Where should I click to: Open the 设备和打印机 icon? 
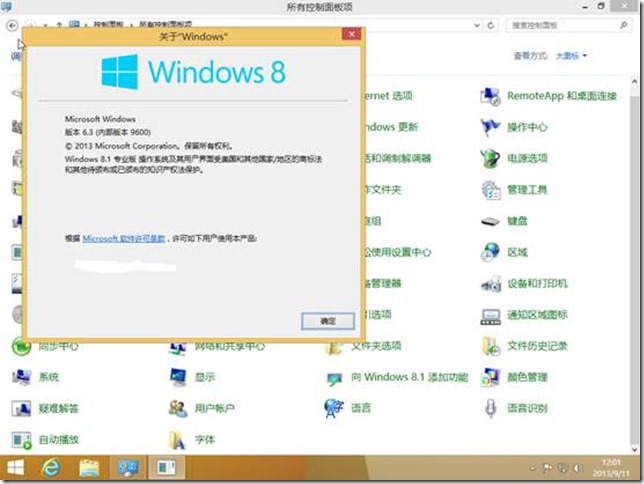pyautogui.click(x=490, y=283)
